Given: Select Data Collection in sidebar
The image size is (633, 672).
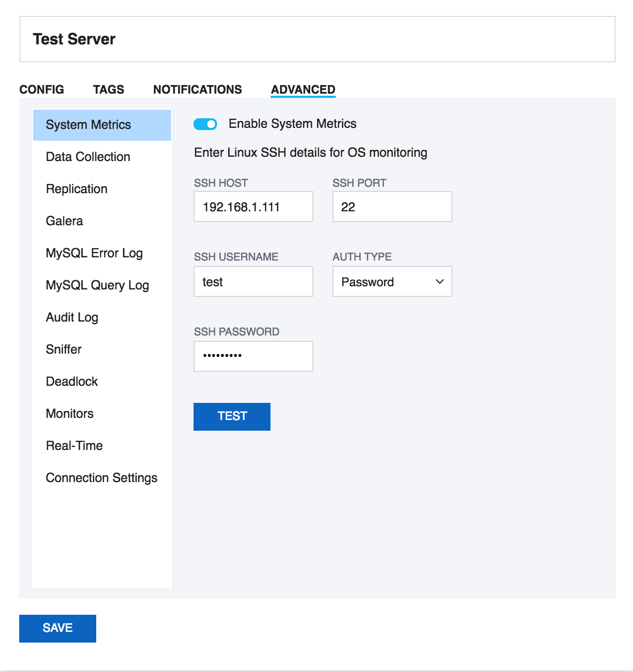Looking at the screenshot, I should [88, 157].
